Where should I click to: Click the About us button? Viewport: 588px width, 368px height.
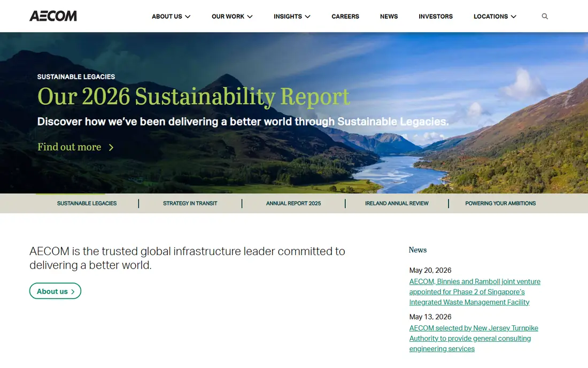pyautogui.click(x=55, y=291)
